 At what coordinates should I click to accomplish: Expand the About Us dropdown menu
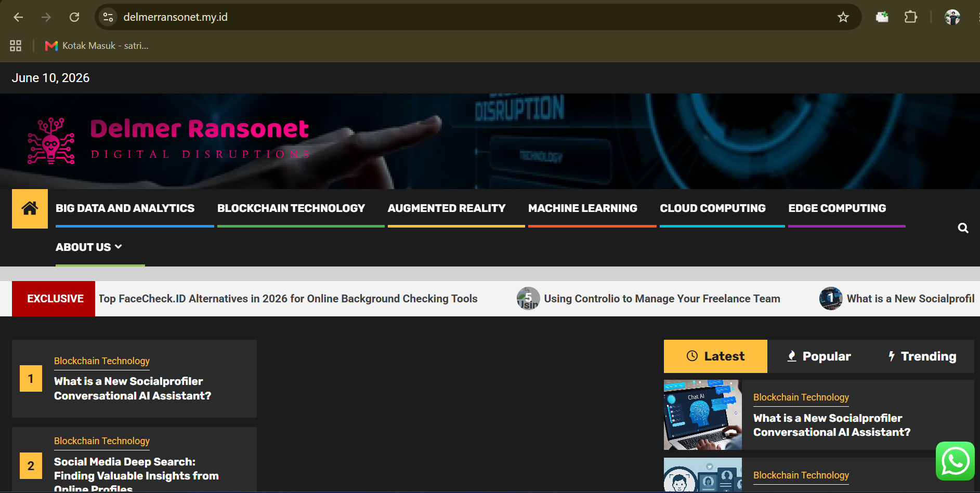89,247
